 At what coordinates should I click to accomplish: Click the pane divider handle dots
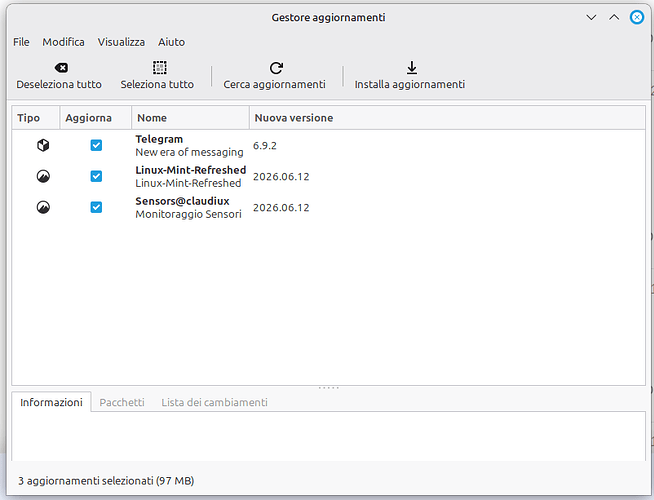(x=329, y=388)
